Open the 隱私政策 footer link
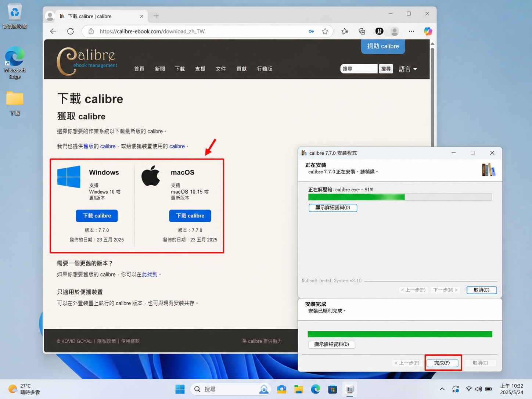The image size is (532, 399). (106, 341)
